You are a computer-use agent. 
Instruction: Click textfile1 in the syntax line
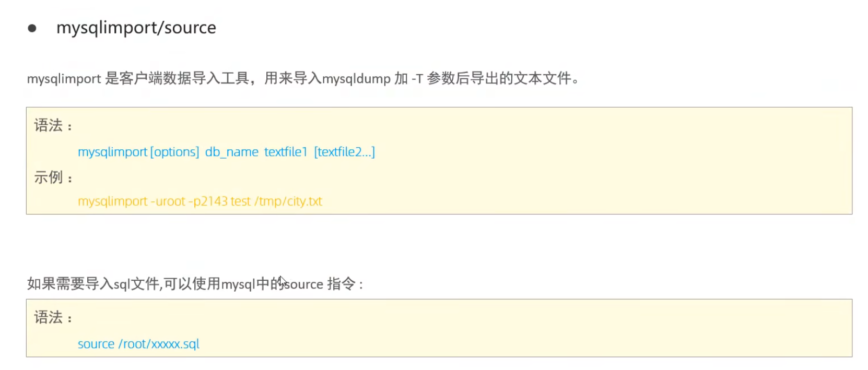[x=286, y=152]
